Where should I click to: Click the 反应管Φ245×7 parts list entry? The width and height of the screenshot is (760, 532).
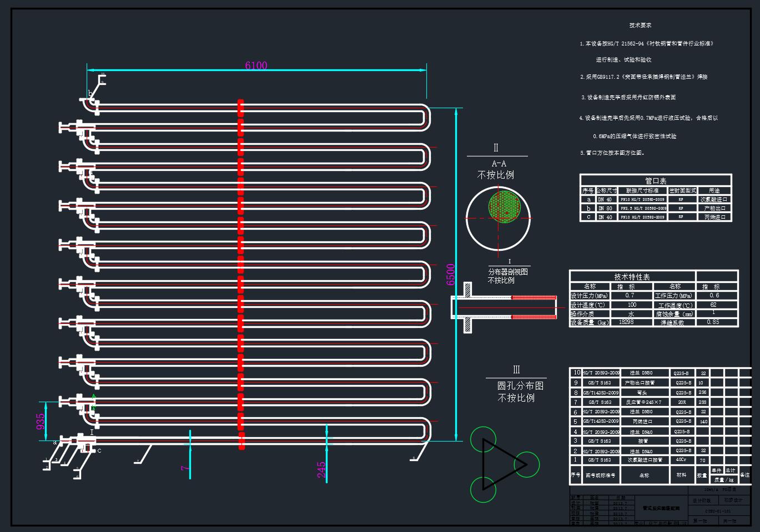[x=643, y=402]
